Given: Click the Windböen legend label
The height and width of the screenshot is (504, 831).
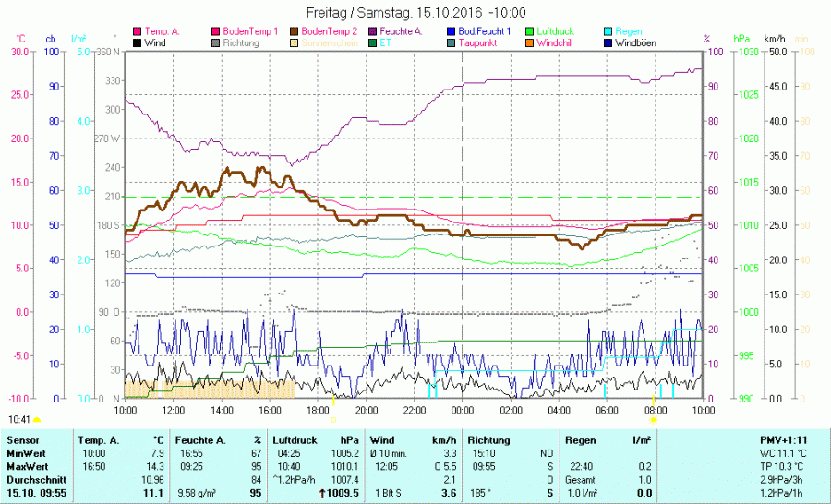Looking at the screenshot, I should (635, 43).
